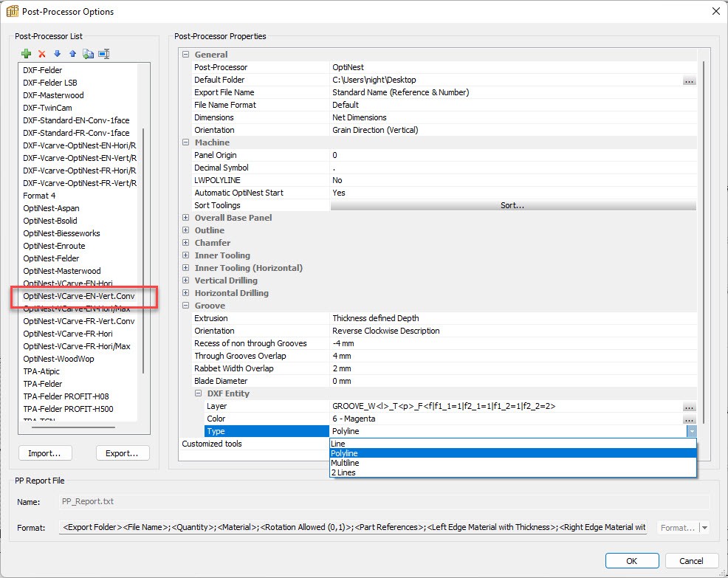Open the Color picker ellipsis for 6 - Magenta
The width and height of the screenshot is (728, 578).
(x=689, y=419)
